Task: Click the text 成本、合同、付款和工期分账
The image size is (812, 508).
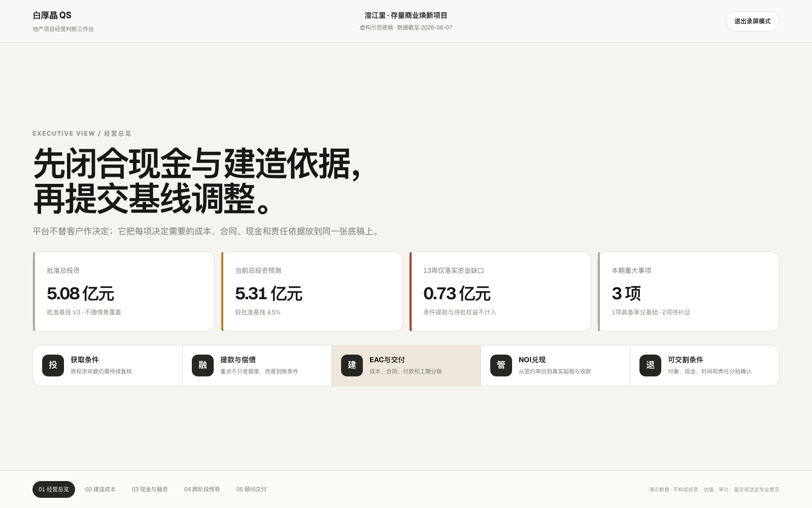Action: pyautogui.click(x=405, y=371)
